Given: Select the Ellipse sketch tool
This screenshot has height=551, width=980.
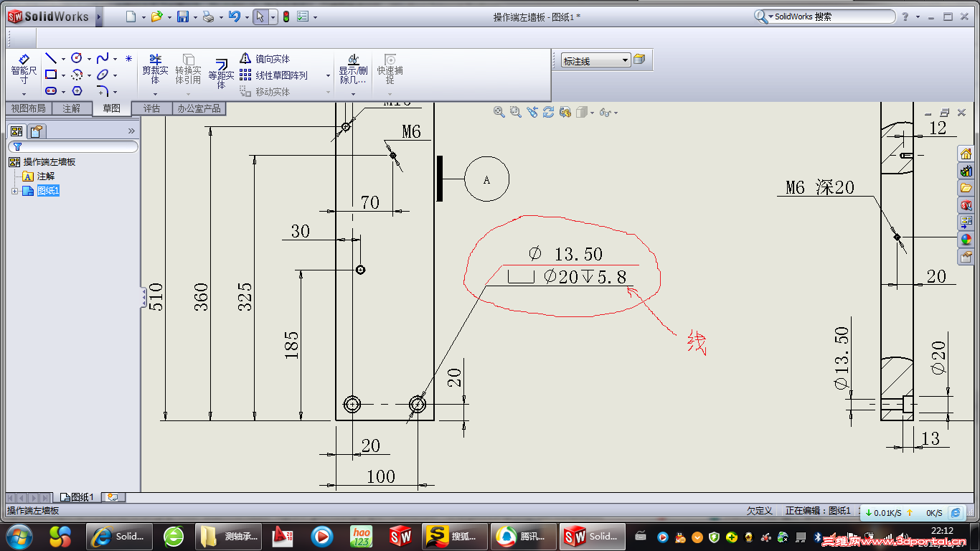Looking at the screenshot, I should [103, 75].
